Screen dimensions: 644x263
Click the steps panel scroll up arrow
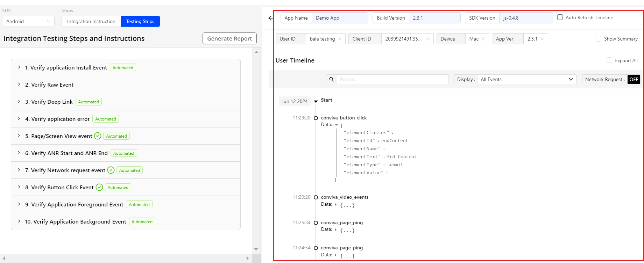(x=256, y=52)
